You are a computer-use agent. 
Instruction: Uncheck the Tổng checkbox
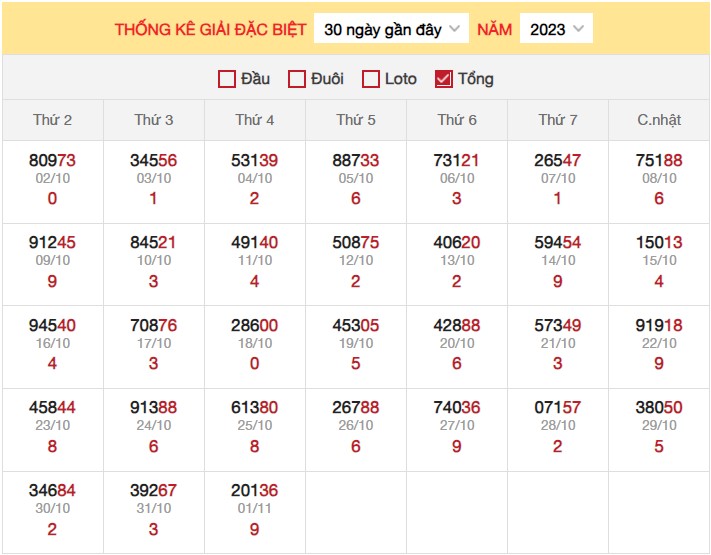pyautogui.click(x=444, y=79)
